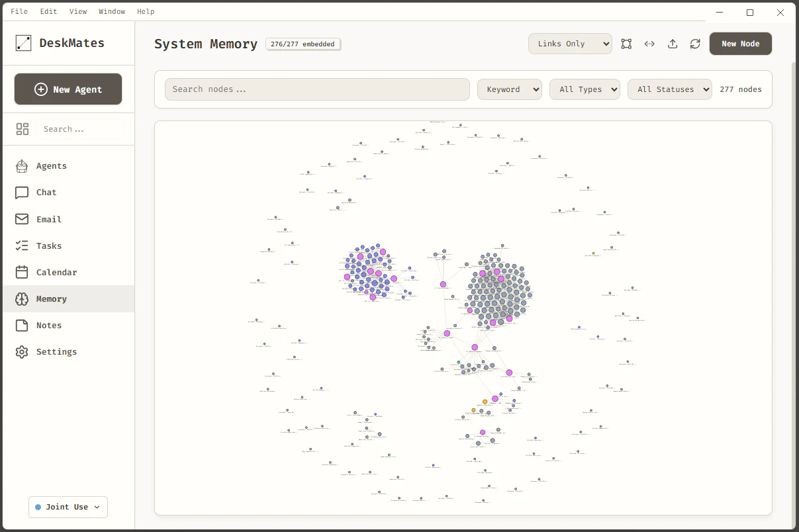Click the 277 nodes count text
This screenshot has height=532, width=799.
tap(741, 89)
